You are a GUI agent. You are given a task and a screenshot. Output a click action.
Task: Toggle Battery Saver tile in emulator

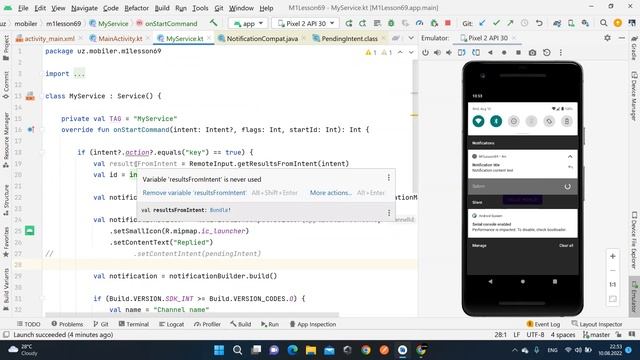[567, 121]
